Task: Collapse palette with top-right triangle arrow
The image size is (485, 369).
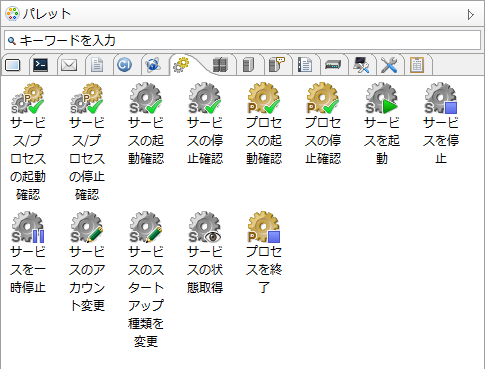Action: [470, 14]
